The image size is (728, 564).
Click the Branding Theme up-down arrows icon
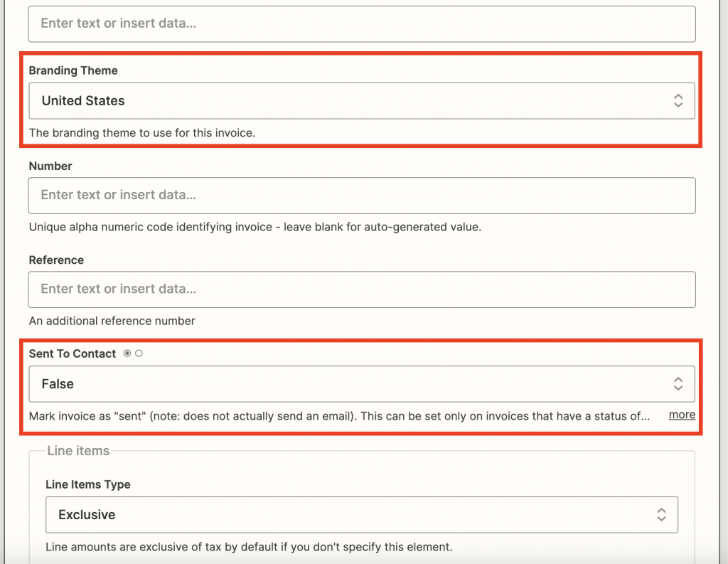(678, 101)
